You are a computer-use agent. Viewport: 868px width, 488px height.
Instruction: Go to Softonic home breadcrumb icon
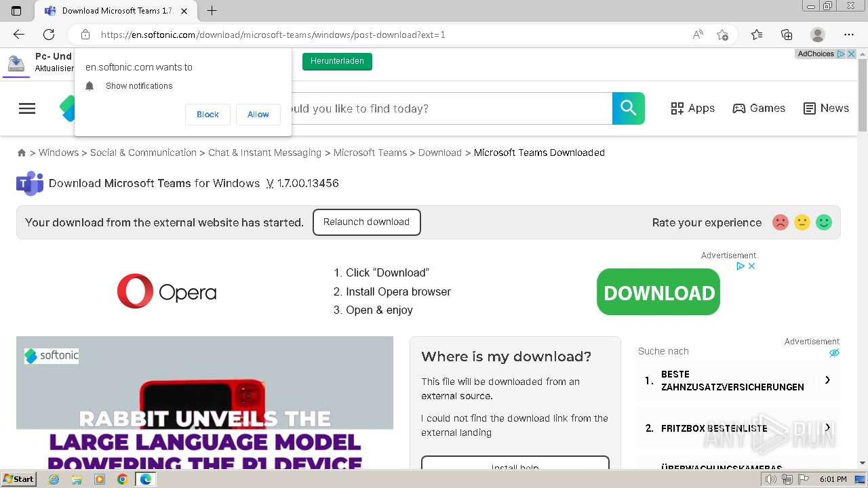[22, 153]
